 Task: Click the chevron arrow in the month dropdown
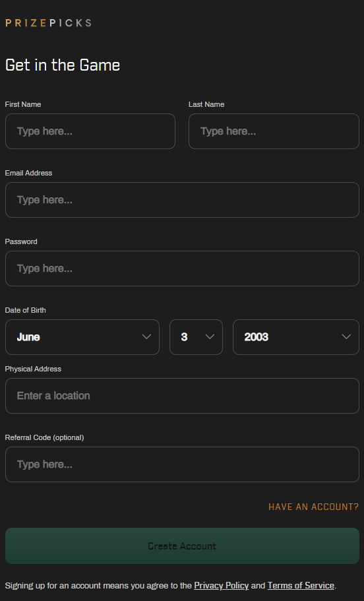146,336
